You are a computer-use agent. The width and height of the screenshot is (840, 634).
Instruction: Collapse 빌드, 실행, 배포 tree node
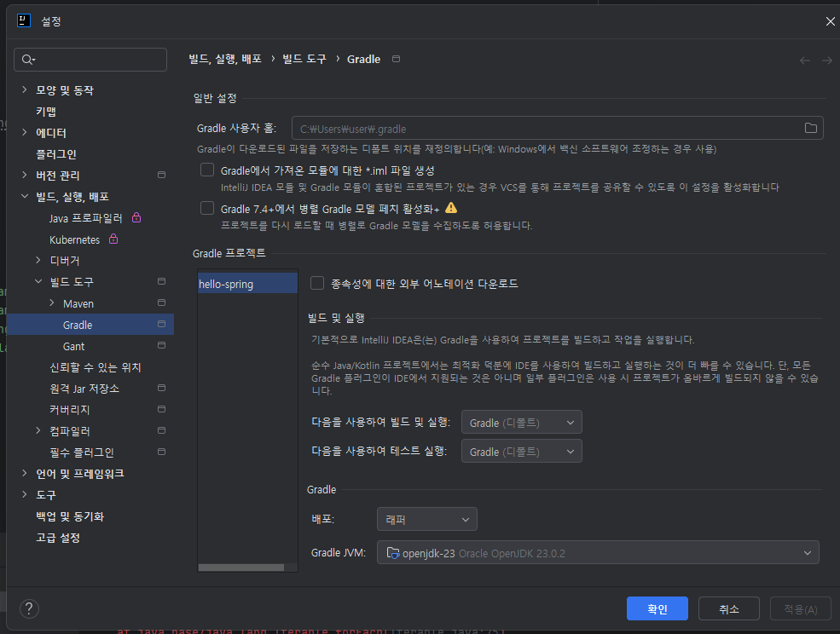[x=24, y=196]
